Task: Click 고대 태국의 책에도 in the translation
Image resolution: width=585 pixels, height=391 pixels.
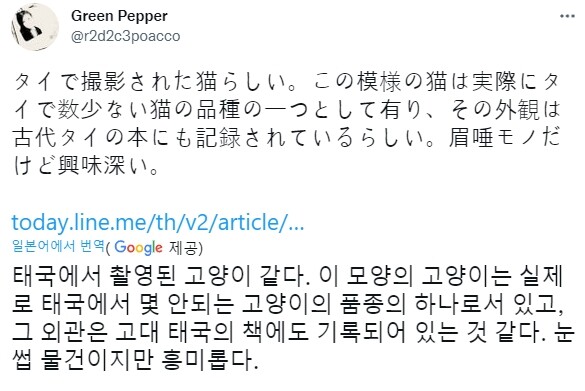Action: tap(212, 332)
